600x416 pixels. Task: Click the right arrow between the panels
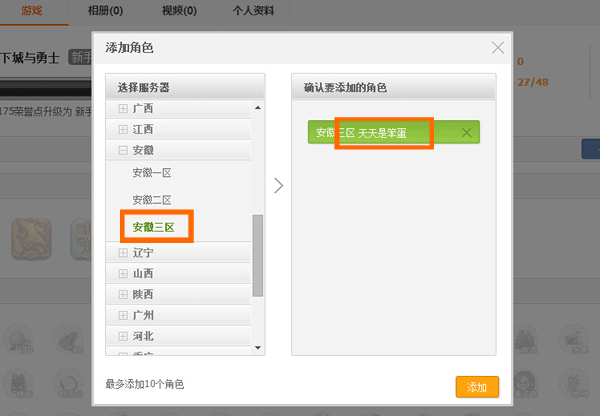click(278, 186)
